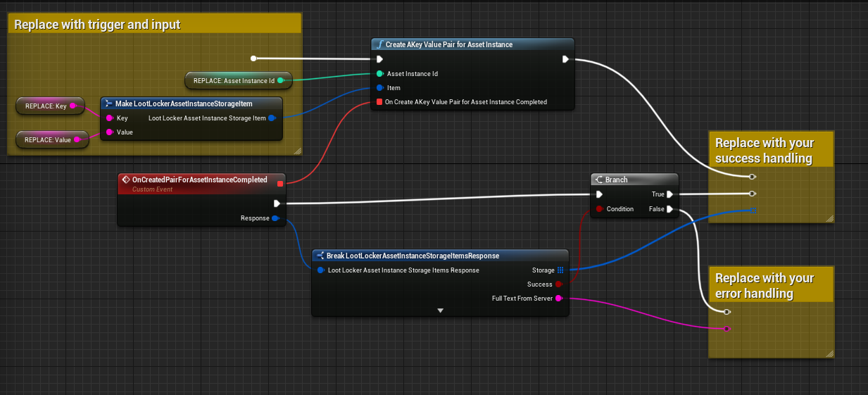The image size is (868, 395).
Task: Click the Storage array output pin
Action: [560, 270]
